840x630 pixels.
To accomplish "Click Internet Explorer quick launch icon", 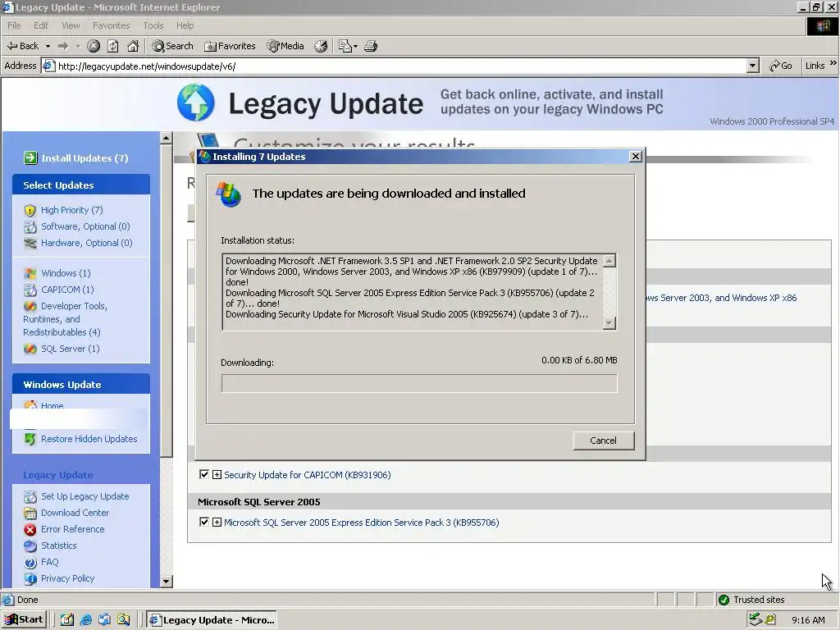I will coord(85,620).
